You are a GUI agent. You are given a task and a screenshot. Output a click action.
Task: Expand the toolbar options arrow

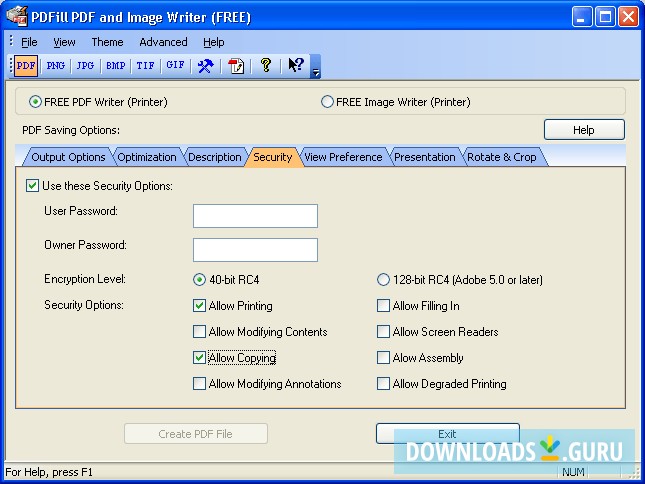(x=316, y=66)
